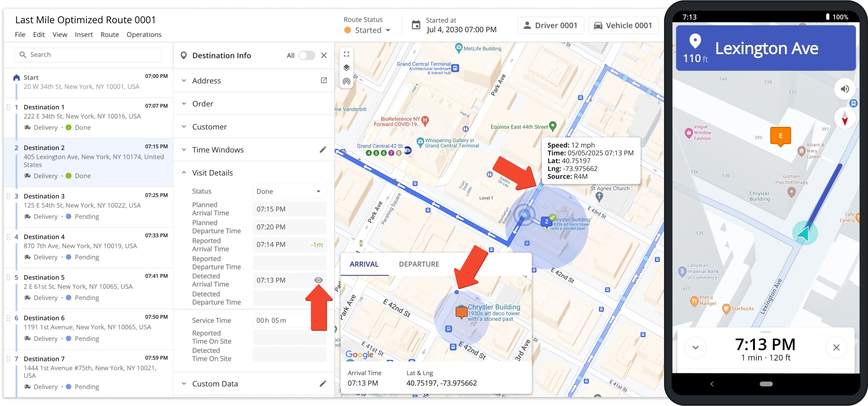Open the map fullscreen icon
Image resolution: width=868 pixels, height=406 pixels.
(x=347, y=54)
